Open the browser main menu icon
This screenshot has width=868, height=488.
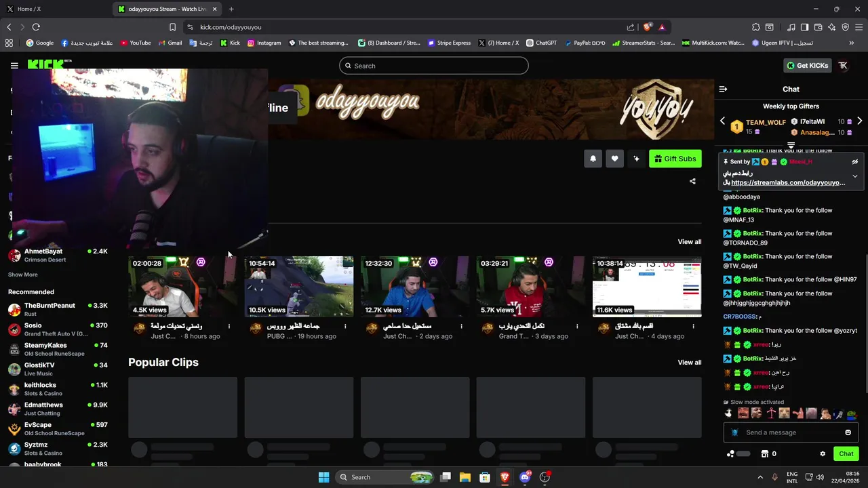click(860, 27)
